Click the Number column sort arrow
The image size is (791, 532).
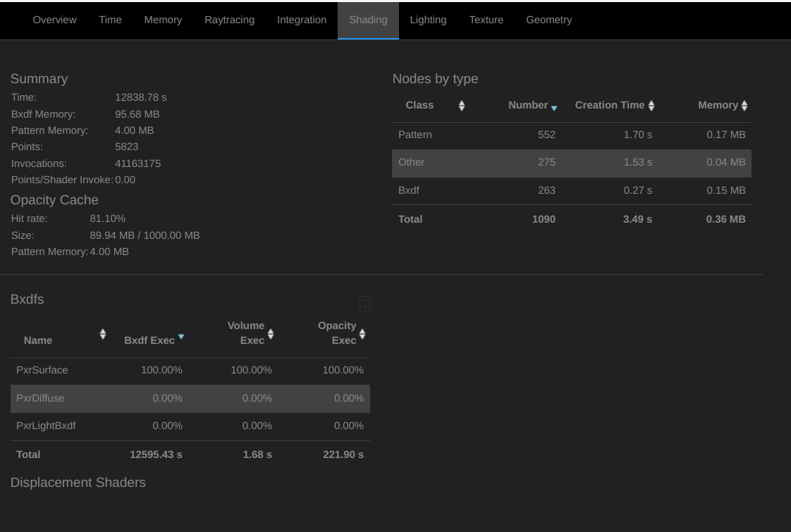[x=554, y=108]
